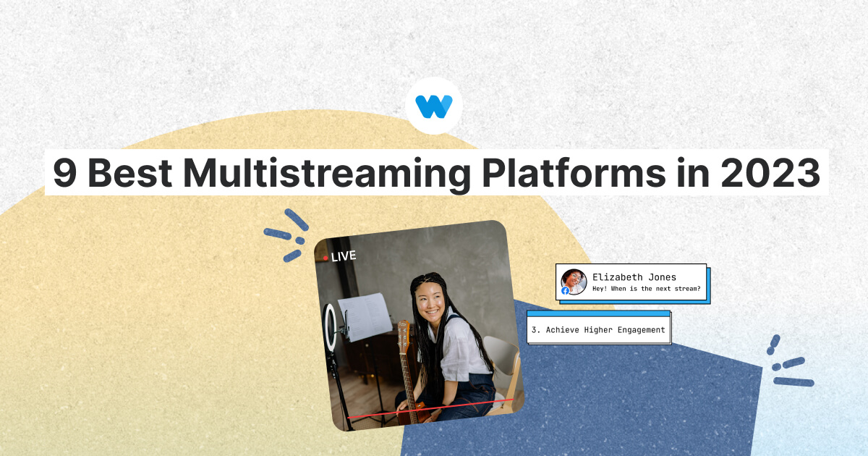868x456 pixels.
Task: Click the "9 Best Multistreaming Platforms in 2023" headline
Action: coord(436,172)
